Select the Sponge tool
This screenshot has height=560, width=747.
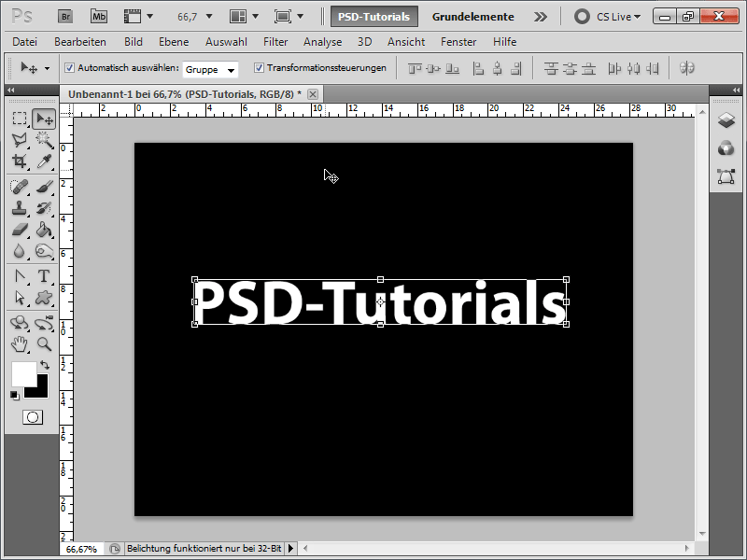pyautogui.click(x=44, y=251)
